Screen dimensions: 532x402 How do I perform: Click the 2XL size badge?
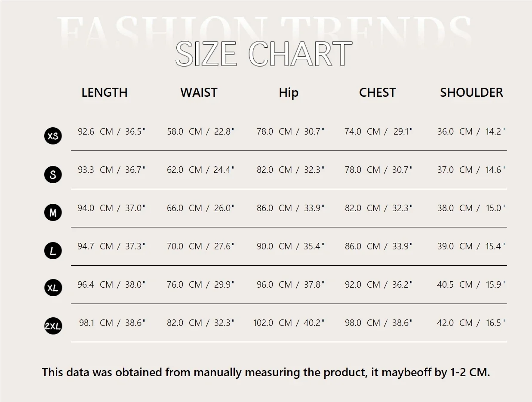53,326
